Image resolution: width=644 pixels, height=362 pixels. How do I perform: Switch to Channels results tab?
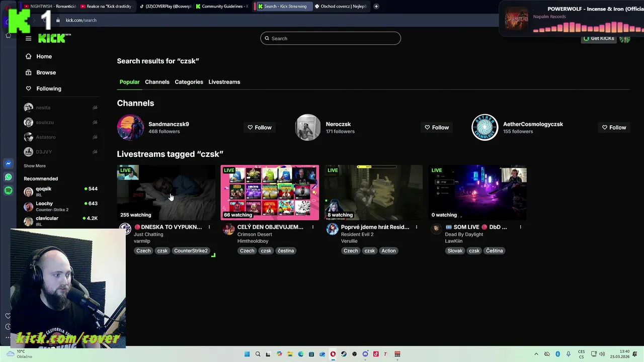tap(157, 82)
